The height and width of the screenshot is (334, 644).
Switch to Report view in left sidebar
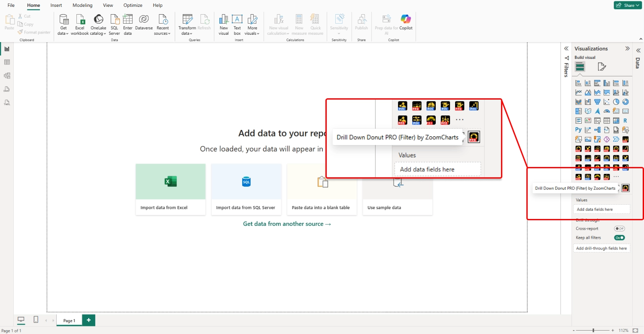click(7, 49)
